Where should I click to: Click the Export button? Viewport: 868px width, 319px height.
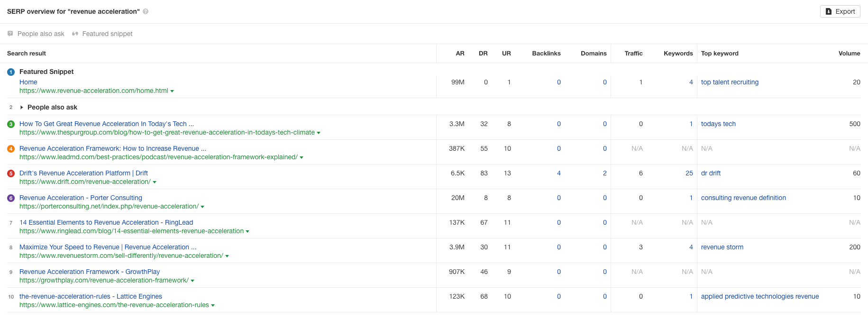[840, 11]
